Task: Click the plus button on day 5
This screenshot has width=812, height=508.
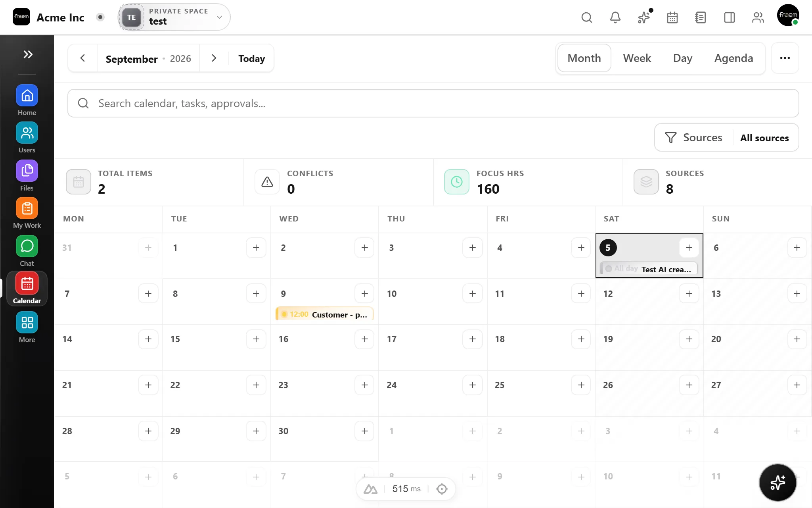Action: pyautogui.click(x=689, y=248)
